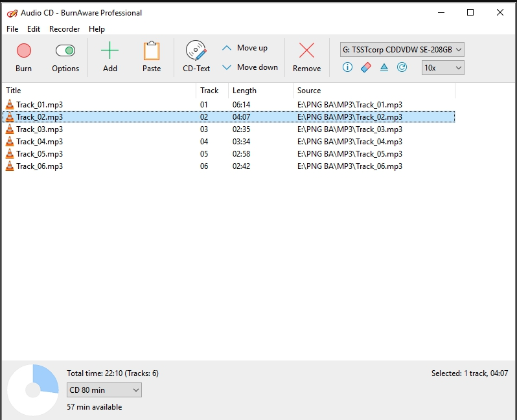Click source path E:\PNG BA\MP3\Track_04.mp3
Screen dimensions: 517x420
coord(350,142)
